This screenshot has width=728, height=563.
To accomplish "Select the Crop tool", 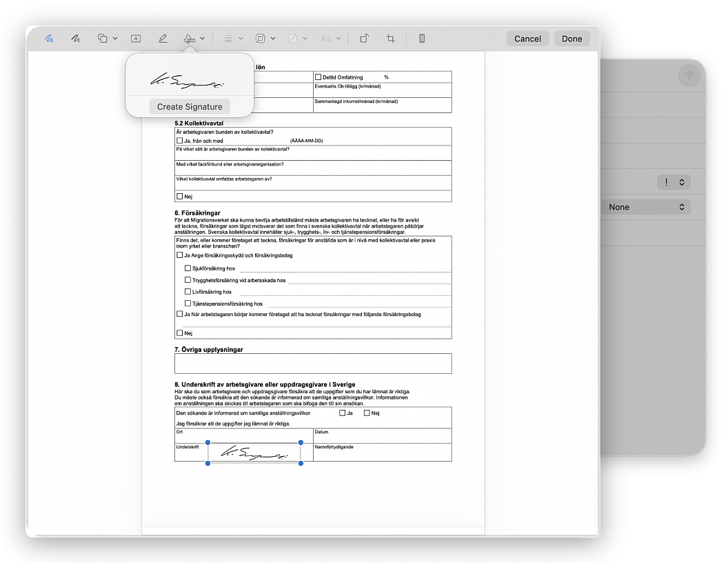I will 391,39.
